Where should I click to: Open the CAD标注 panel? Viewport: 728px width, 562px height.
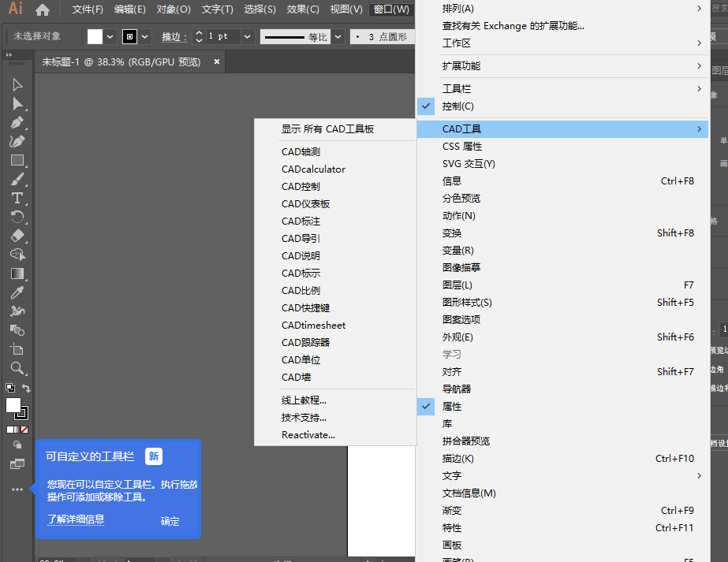click(x=334, y=221)
